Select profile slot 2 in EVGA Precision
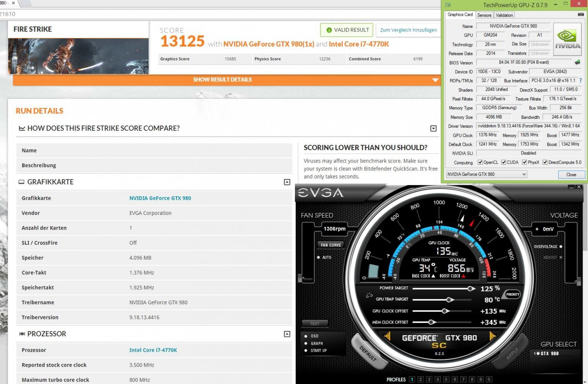Viewport: 588px width, 384px height. click(x=420, y=379)
